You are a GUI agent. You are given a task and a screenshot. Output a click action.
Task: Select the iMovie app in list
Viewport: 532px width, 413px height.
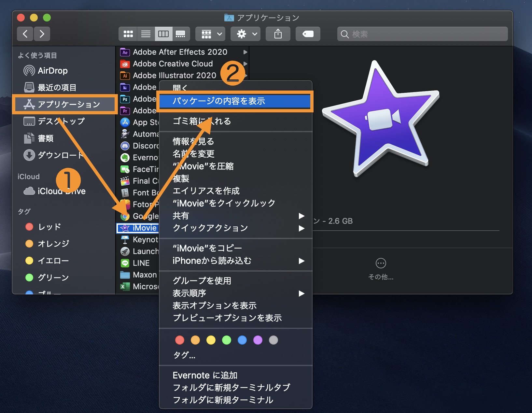coord(138,228)
